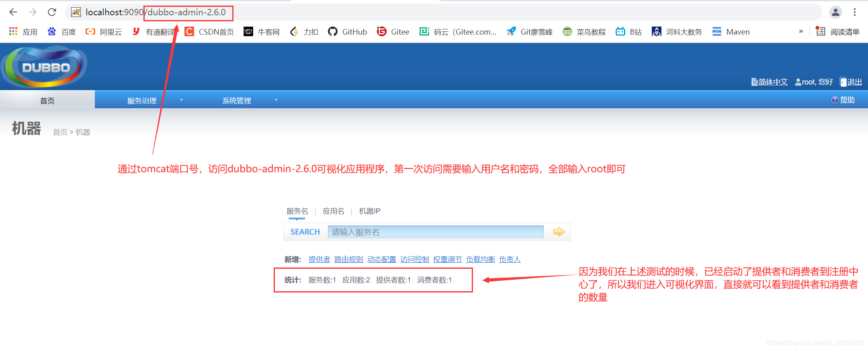868x350 pixels.
Task: Open the Chrome three-dot menu
Action: pos(855,12)
